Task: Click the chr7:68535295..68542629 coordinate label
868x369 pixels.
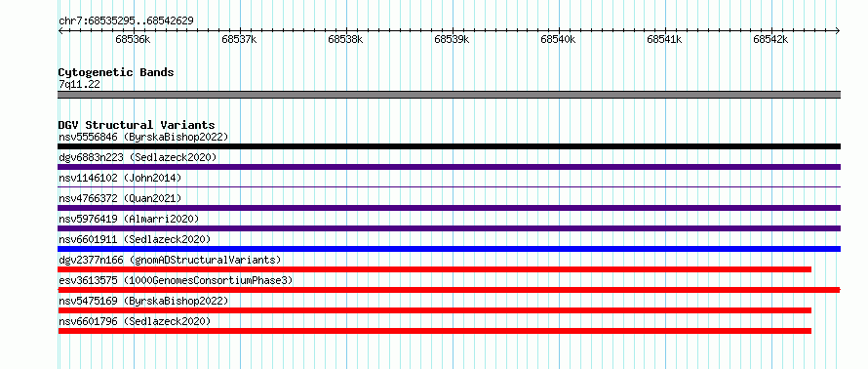Action: [x=126, y=21]
